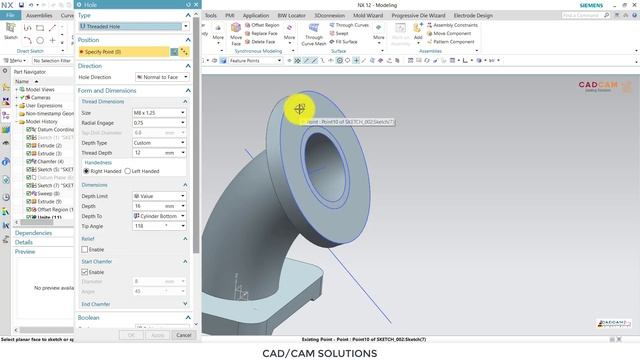Image resolution: width=640 pixels, height=360 pixels.
Task: Click Offset Region in Synchronous Modeling
Action: click(x=262, y=25)
